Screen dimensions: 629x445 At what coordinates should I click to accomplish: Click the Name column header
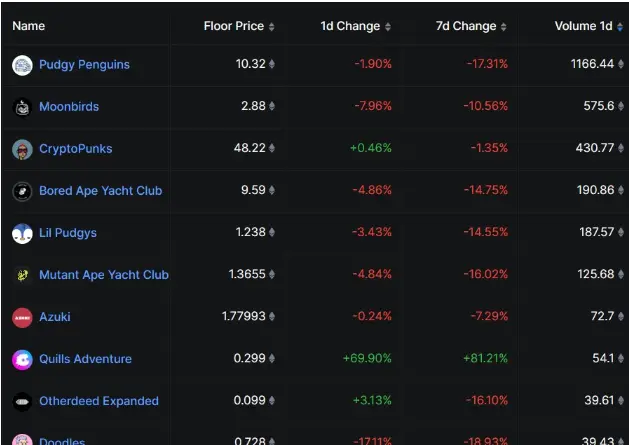pyautogui.click(x=28, y=26)
